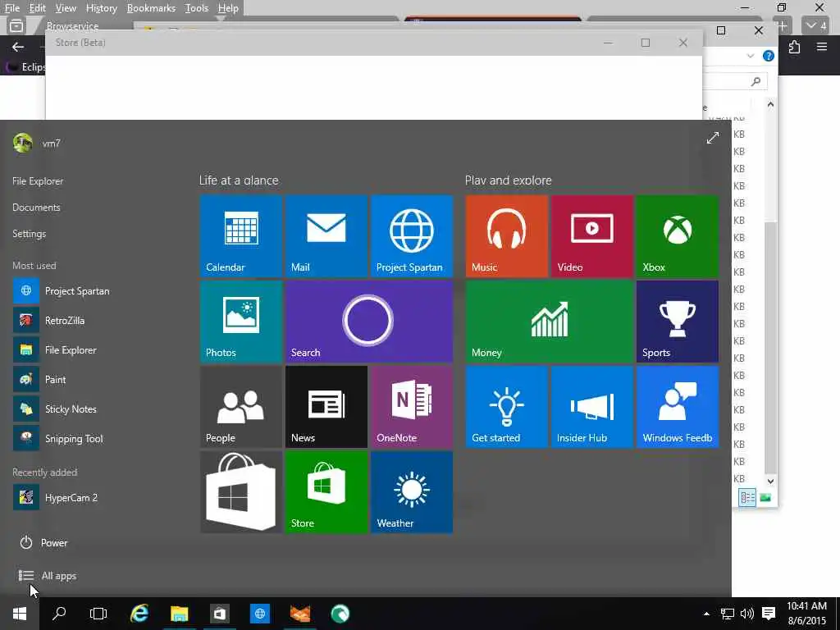The width and height of the screenshot is (840, 630).
Task: Open the green Store tile
Action: [326, 492]
